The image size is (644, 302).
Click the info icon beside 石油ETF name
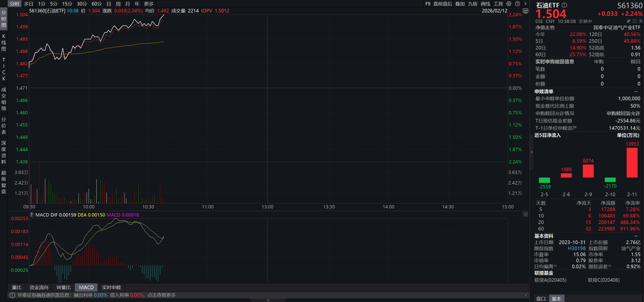[x=564, y=4]
